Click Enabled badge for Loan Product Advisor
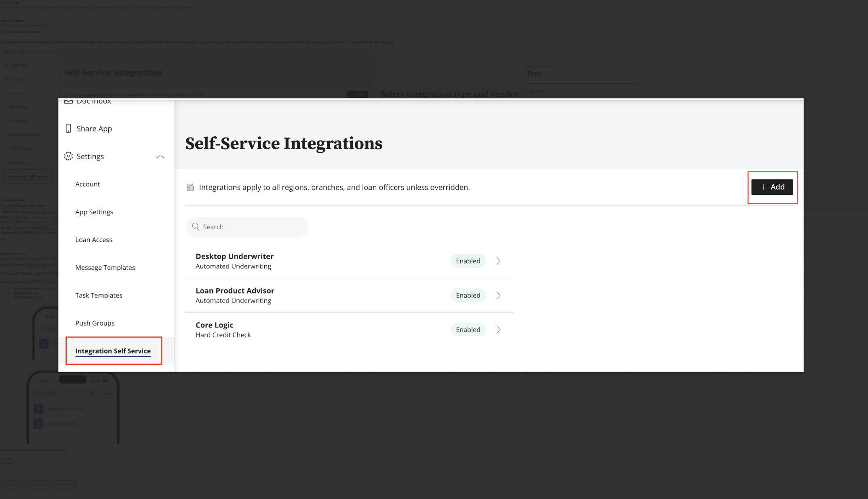Screen dimensions: 868x499 click(x=468, y=296)
